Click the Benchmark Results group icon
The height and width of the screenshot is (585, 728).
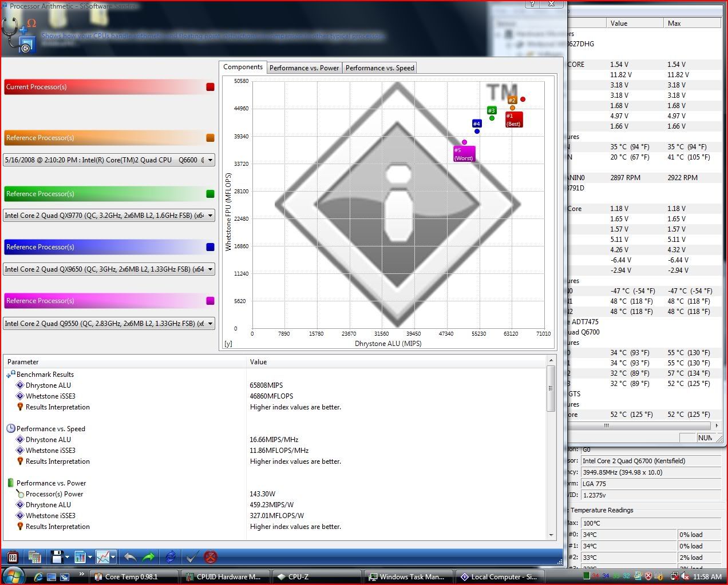(11, 374)
